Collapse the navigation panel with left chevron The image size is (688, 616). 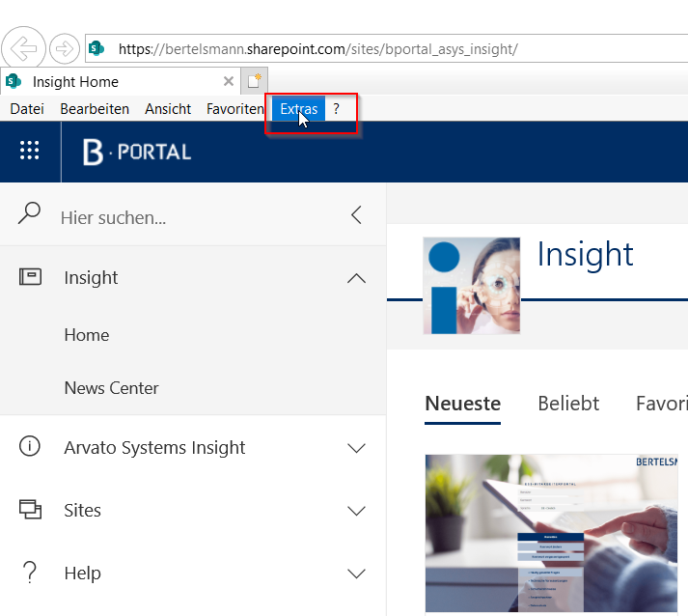click(x=356, y=214)
